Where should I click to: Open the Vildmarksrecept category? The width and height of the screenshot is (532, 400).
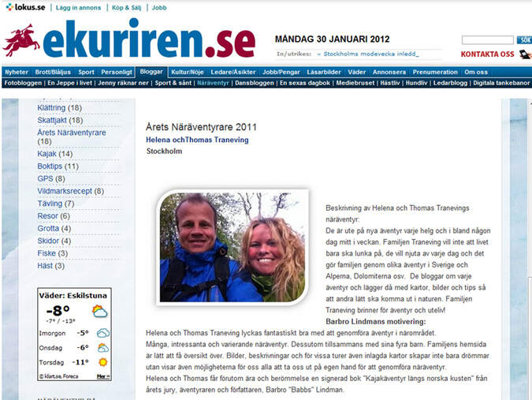point(65,191)
